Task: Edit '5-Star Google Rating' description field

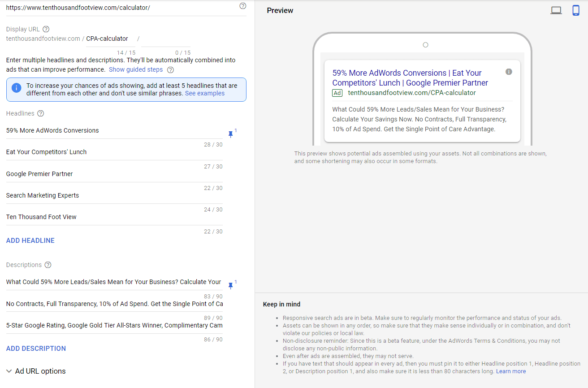Action: coord(114,325)
